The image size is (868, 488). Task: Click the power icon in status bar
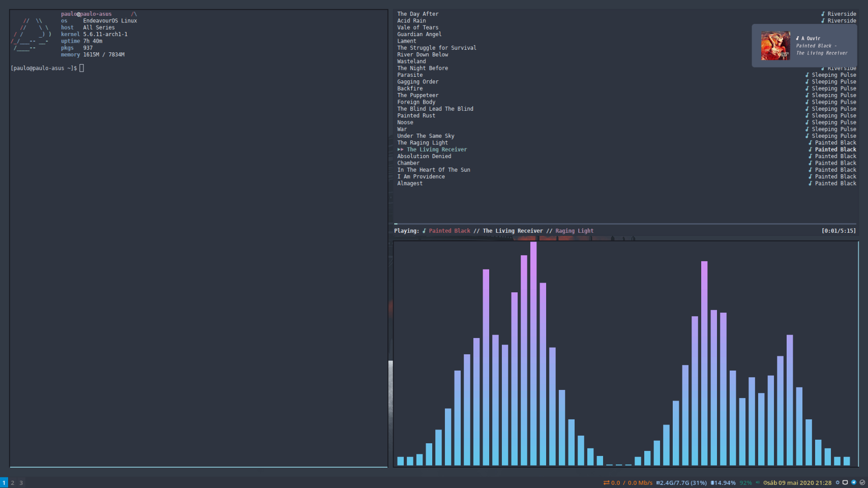[x=837, y=482]
